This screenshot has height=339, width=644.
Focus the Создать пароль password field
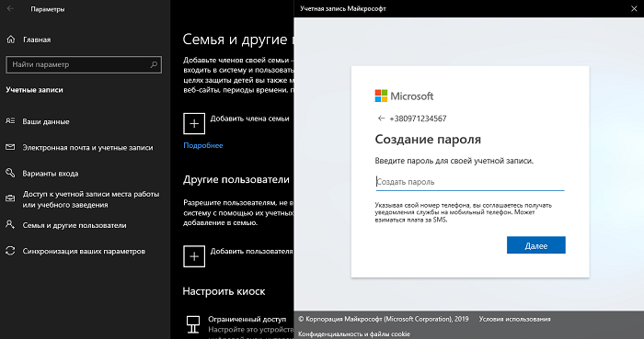coord(470,182)
